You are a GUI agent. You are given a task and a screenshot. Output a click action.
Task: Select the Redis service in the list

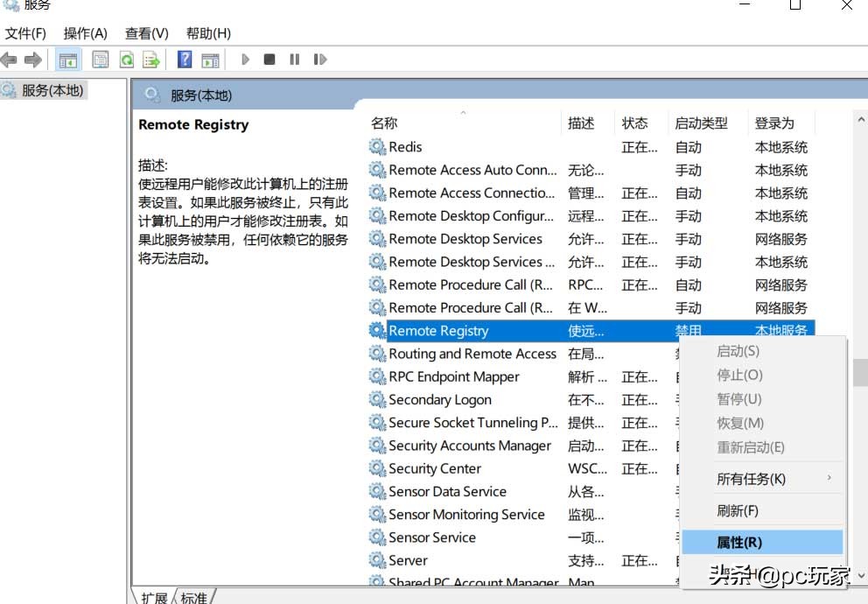tap(407, 146)
